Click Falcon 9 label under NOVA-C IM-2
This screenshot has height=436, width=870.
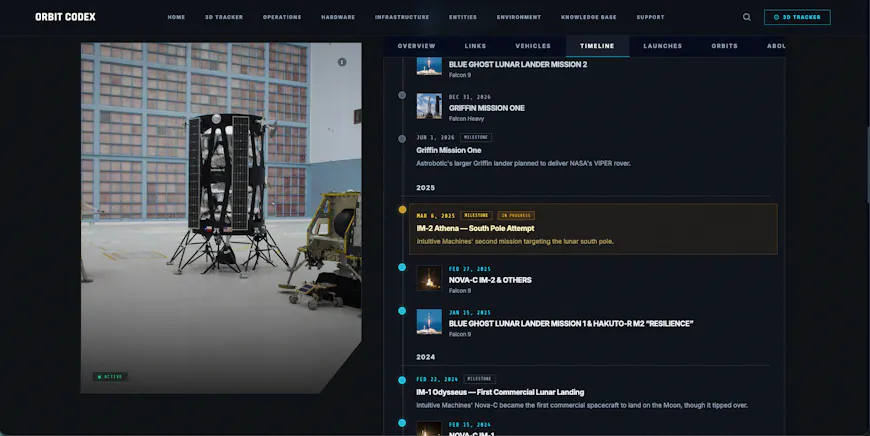click(x=459, y=291)
